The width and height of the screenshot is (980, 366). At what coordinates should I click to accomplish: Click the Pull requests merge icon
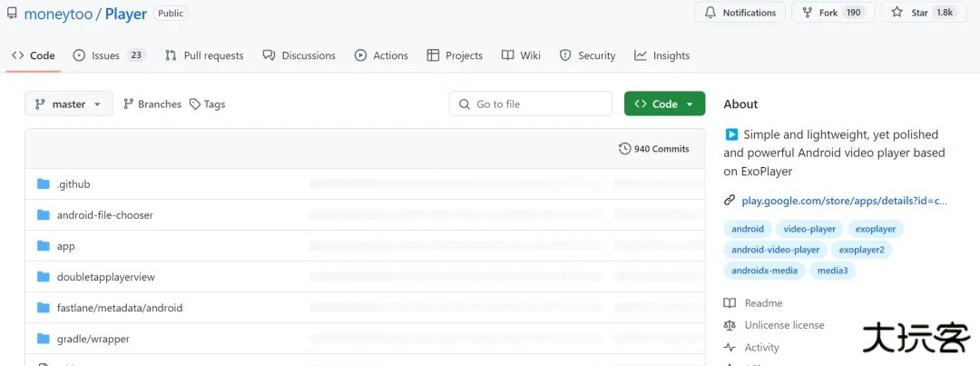[171, 55]
